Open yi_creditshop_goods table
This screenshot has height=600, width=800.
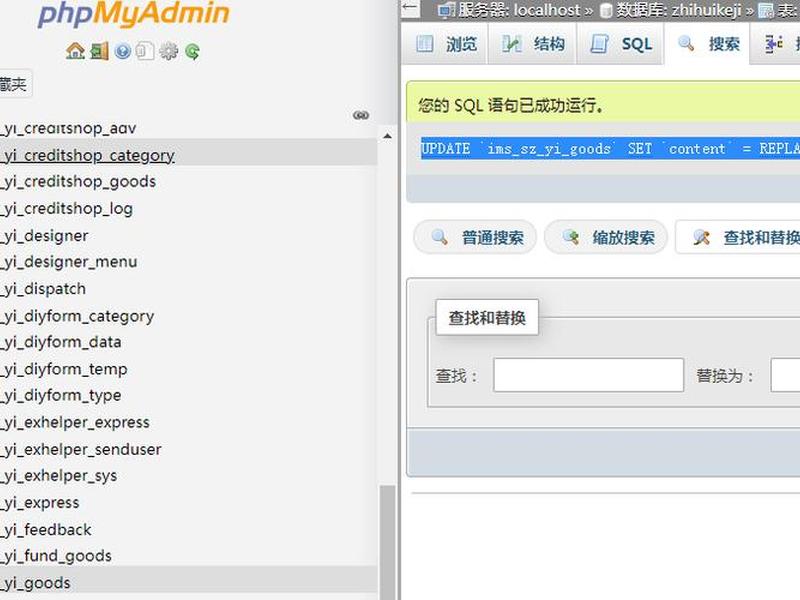tap(78, 182)
